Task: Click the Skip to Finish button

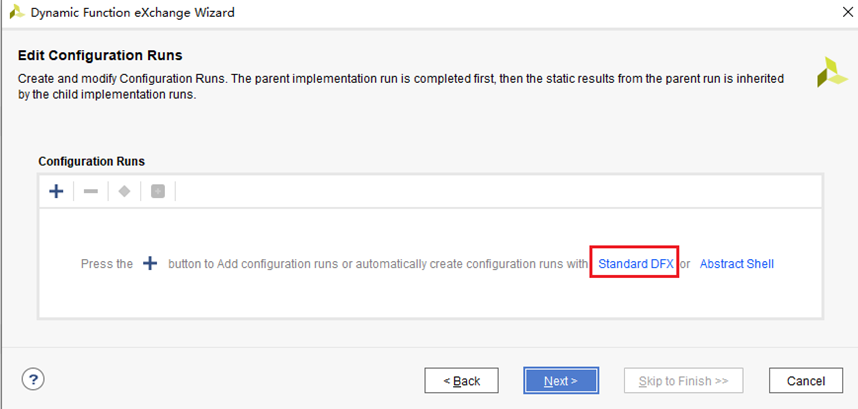Action: [683, 381]
